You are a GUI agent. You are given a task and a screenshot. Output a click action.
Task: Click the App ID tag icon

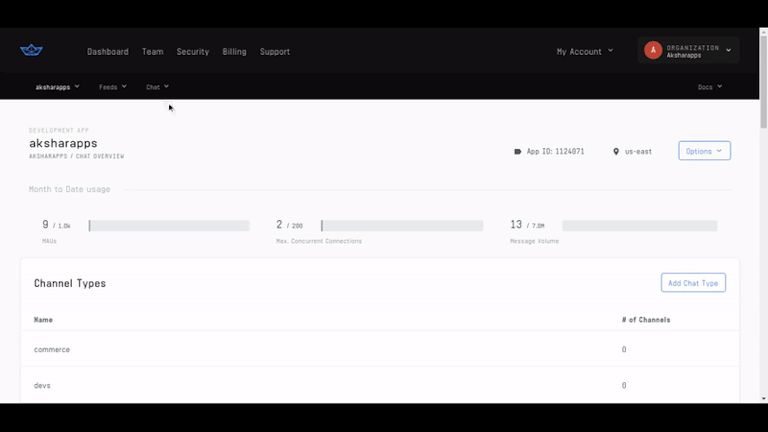[x=518, y=152]
